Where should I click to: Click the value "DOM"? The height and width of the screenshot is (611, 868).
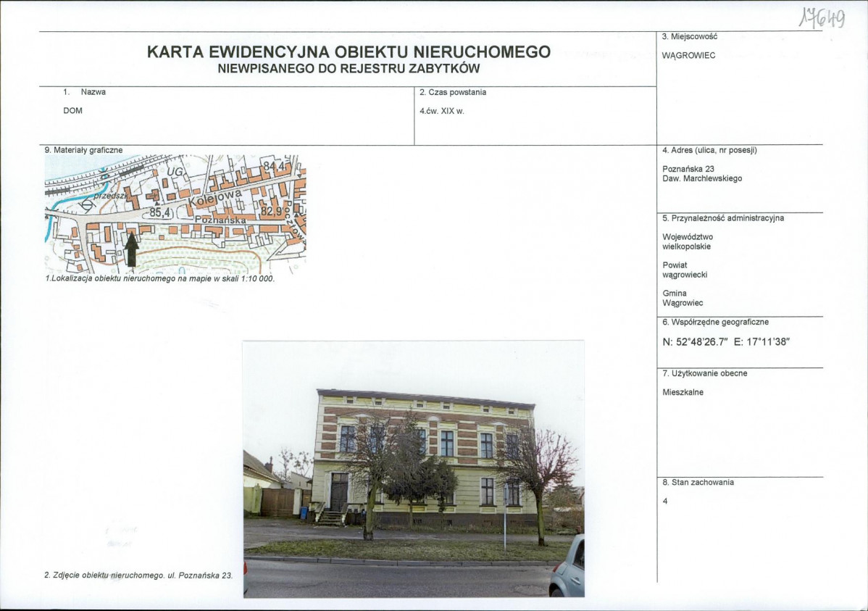pyautogui.click(x=72, y=111)
